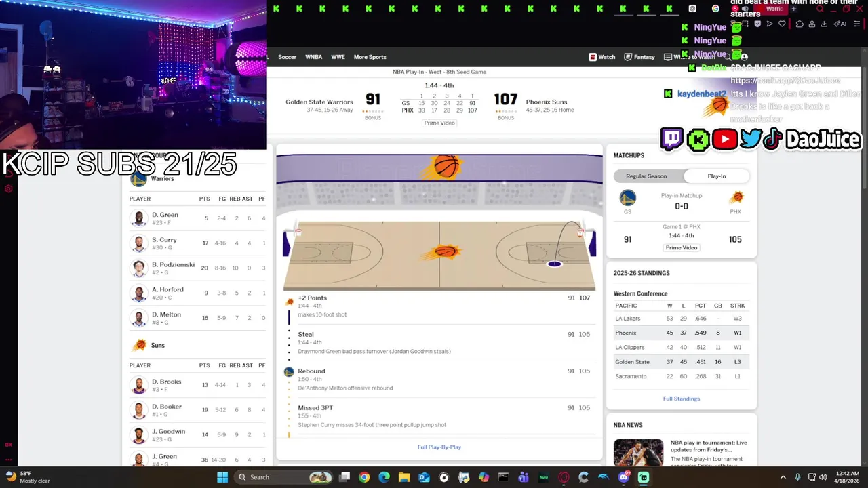Open J. Goodwin player name
868x488 pixels.
click(x=168, y=431)
